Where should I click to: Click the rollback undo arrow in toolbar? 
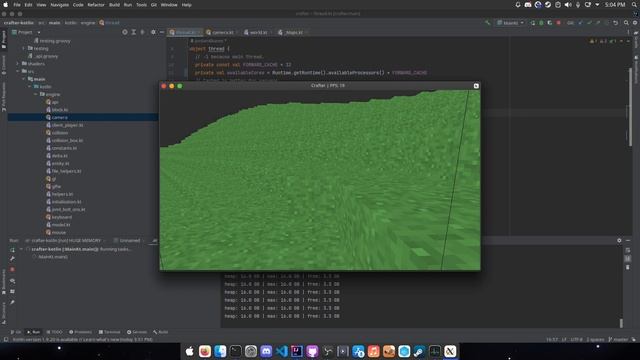616,23
